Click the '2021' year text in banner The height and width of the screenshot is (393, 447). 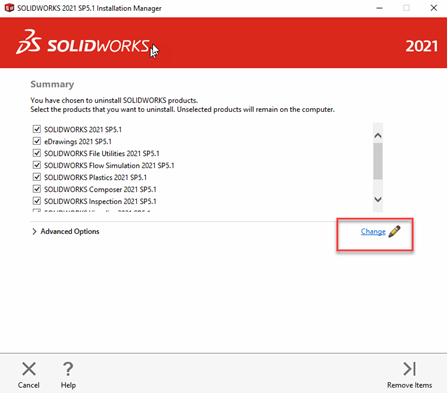coord(421,46)
